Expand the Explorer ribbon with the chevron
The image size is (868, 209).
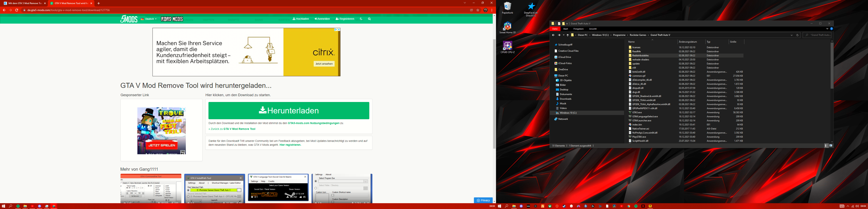pyautogui.click(x=827, y=29)
